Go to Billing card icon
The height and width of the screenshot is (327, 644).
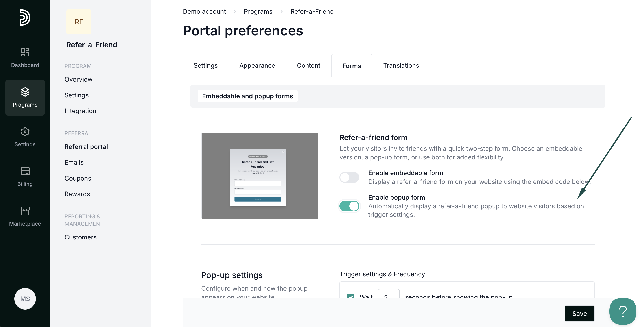(25, 171)
